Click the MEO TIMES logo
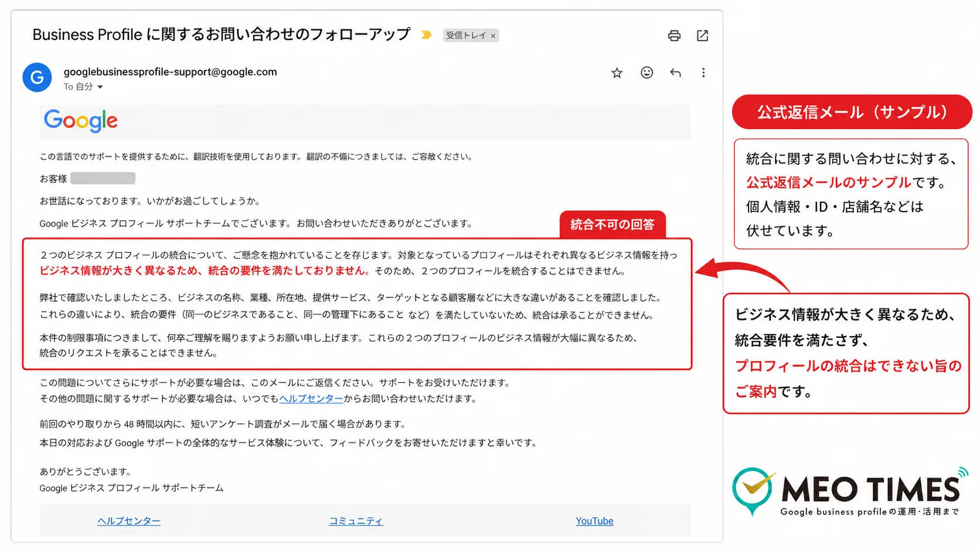This screenshot has height=552, width=980. point(850,492)
